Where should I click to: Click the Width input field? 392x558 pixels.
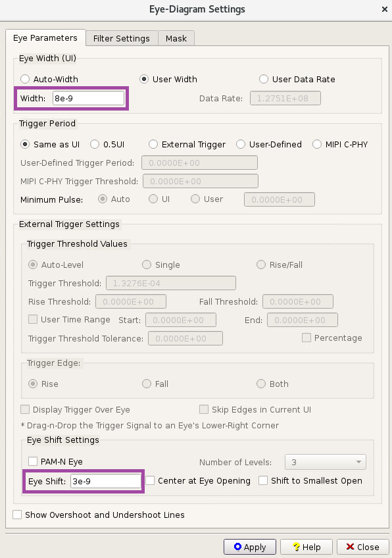(x=89, y=98)
